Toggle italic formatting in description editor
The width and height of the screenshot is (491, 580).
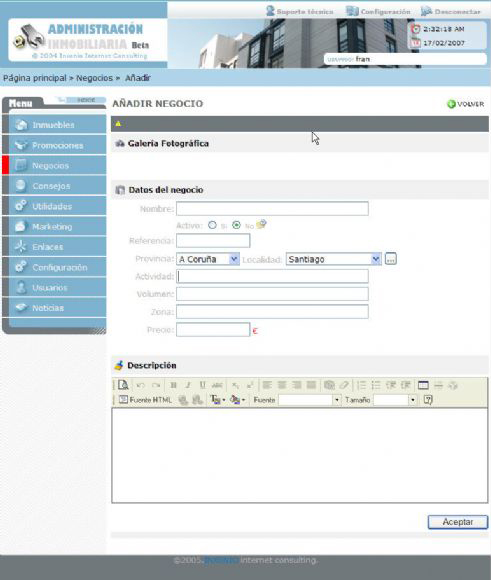coord(188,385)
